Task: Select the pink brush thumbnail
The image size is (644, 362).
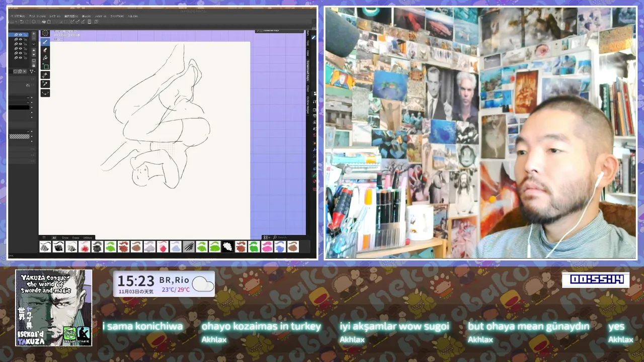Action: pyautogui.click(x=267, y=246)
